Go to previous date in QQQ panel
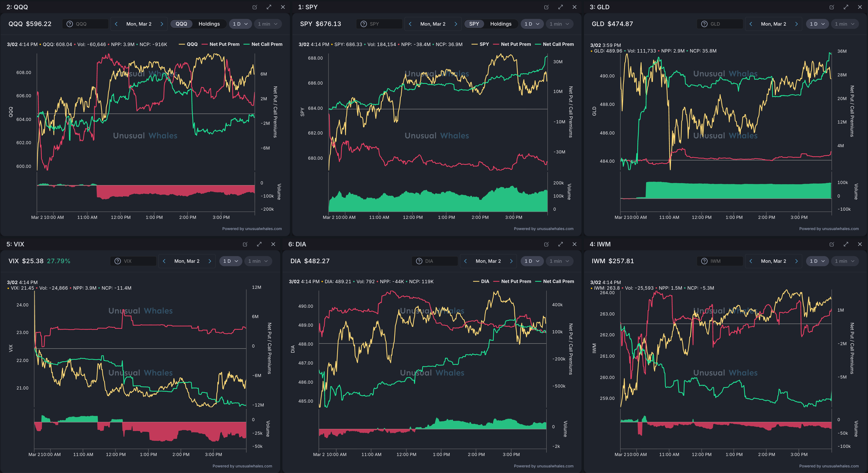This screenshot has height=473, width=868. pyautogui.click(x=116, y=24)
